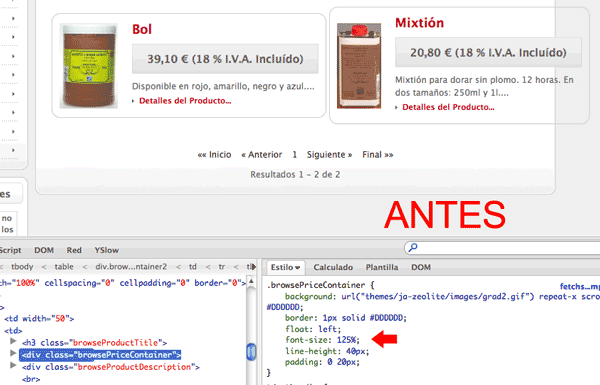Select the table breadcrumb element

(64, 267)
